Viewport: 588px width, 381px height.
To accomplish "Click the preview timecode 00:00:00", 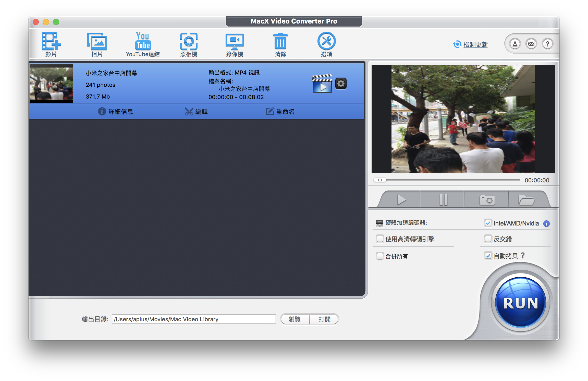I will 537,180.
